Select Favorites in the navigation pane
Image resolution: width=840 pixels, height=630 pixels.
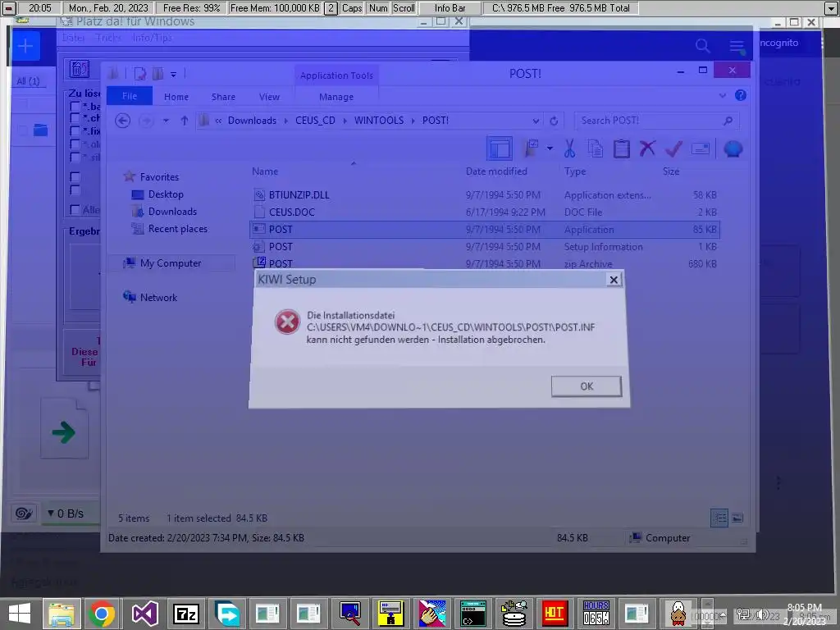point(159,177)
